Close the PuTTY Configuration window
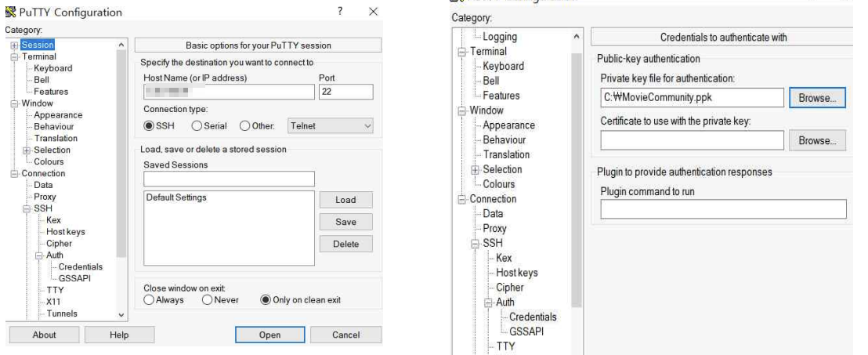The width and height of the screenshot is (868, 355). [373, 12]
